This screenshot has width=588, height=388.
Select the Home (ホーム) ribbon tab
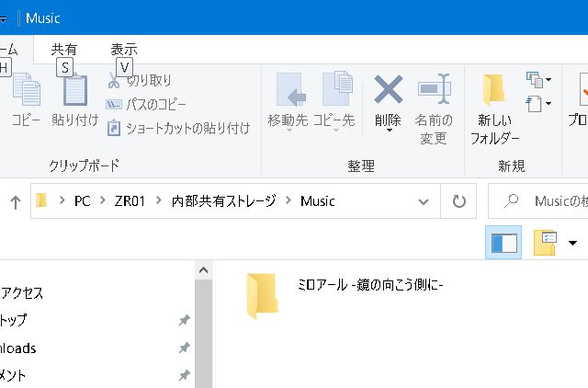[11, 49]
